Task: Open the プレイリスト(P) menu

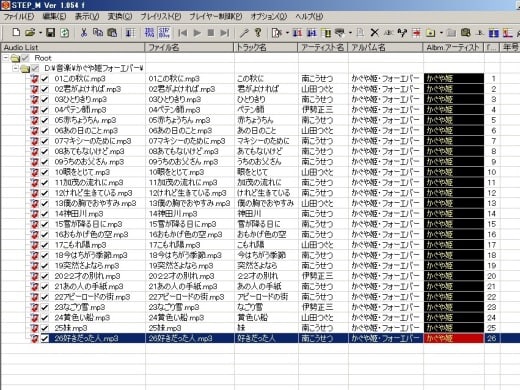Action: pyautogui.click(x=161, y=16)
